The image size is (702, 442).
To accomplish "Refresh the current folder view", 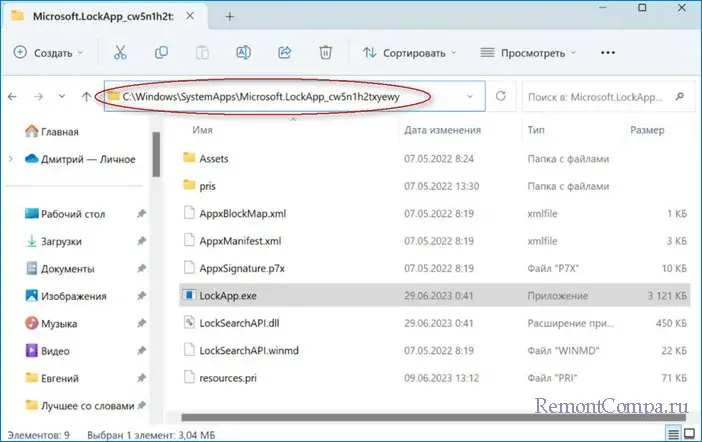I will pyautogui.click(x=501, y=96).
